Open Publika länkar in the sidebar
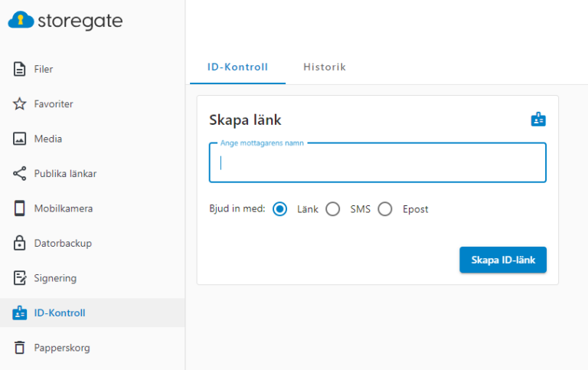The height and width of the screenshot is (370, 588). 65,174
